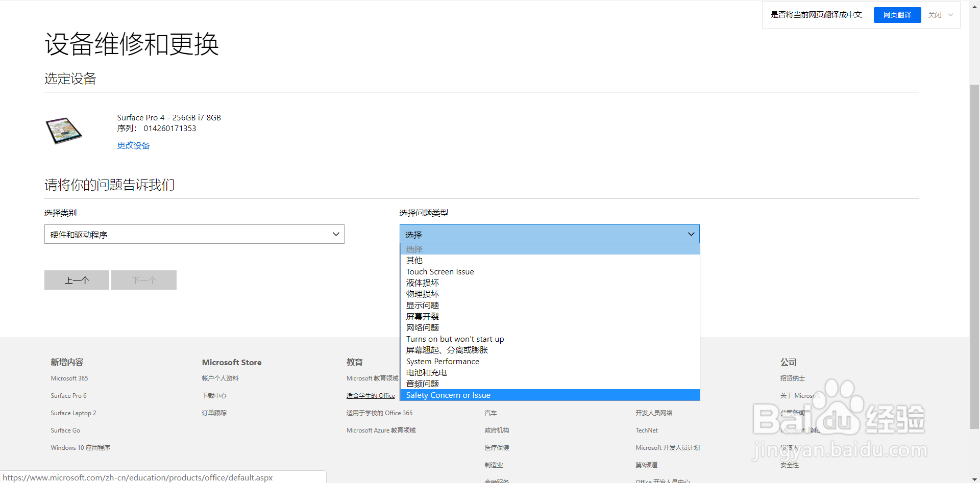980x483 pixels.
Task: Select System Performance option
Action: point(550,361)
